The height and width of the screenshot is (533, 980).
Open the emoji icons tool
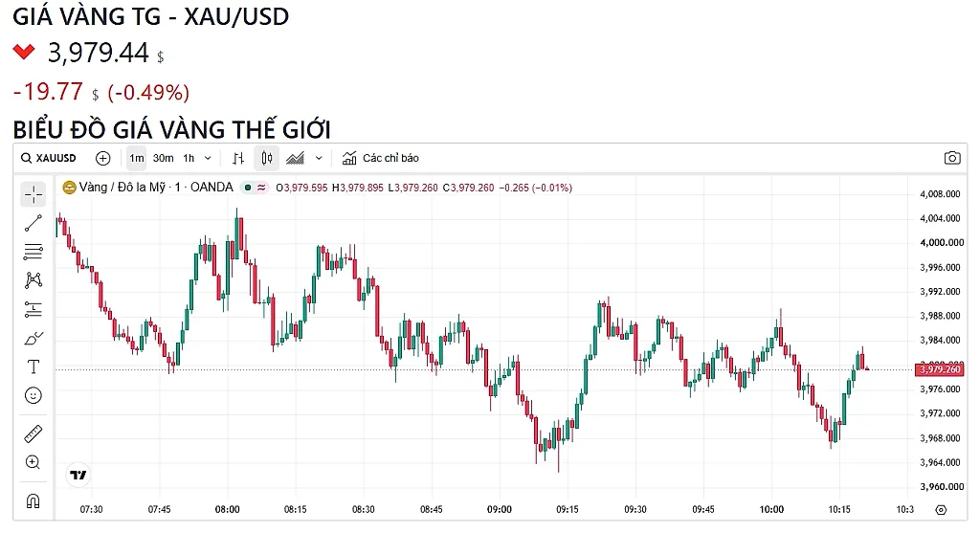pos(33,395)
